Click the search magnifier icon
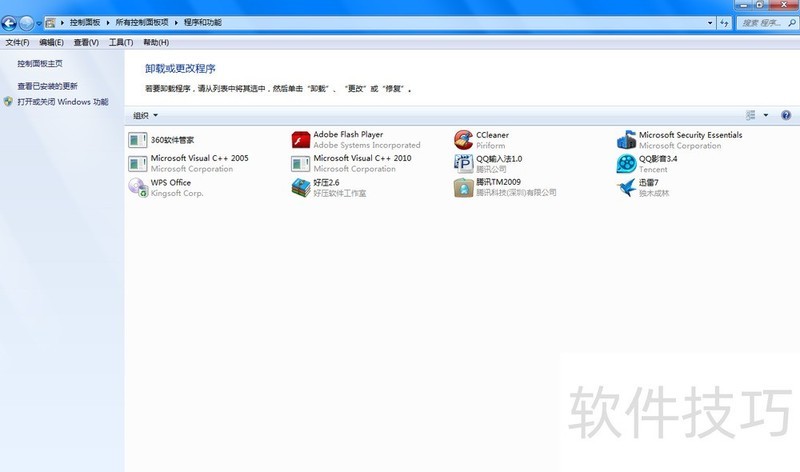This screenshot has height=472, width=800. click(791, 23)
